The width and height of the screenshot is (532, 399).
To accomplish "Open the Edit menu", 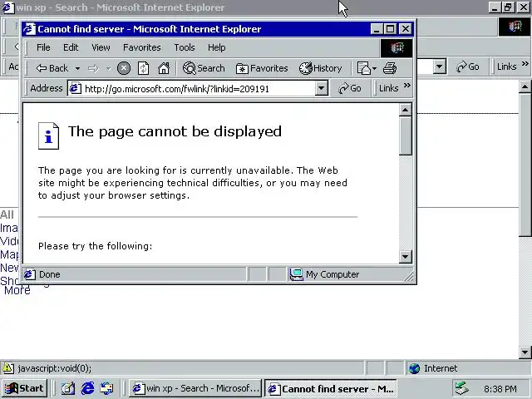I will point(71,47).
